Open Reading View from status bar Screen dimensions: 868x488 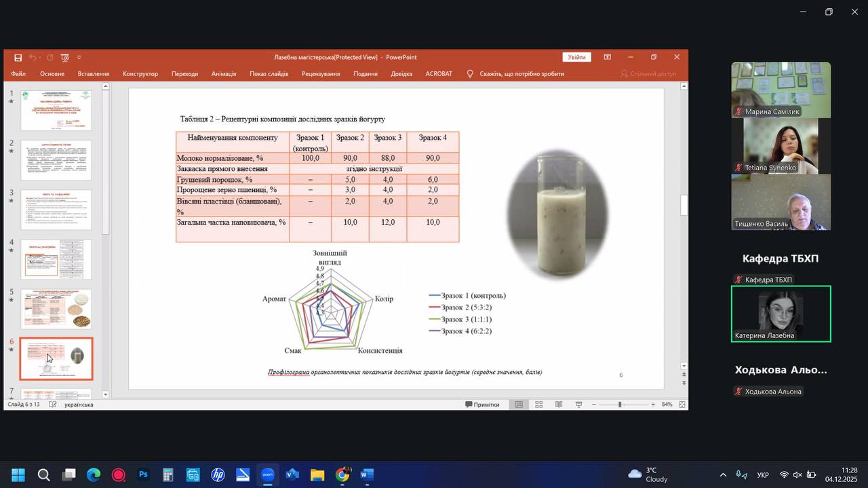tap(559, 405)
